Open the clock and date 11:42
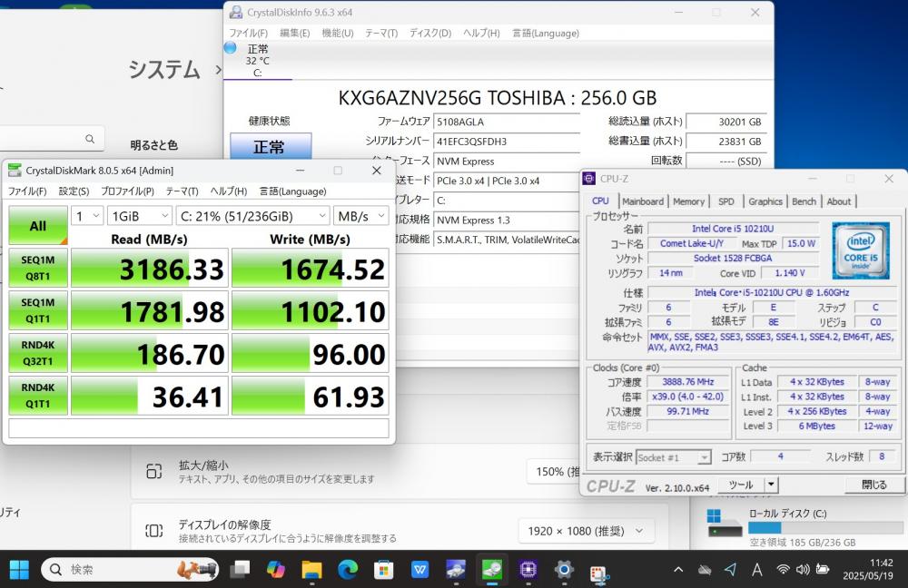Viewport: 908px width, 588px height. click(x=867, y=570)
